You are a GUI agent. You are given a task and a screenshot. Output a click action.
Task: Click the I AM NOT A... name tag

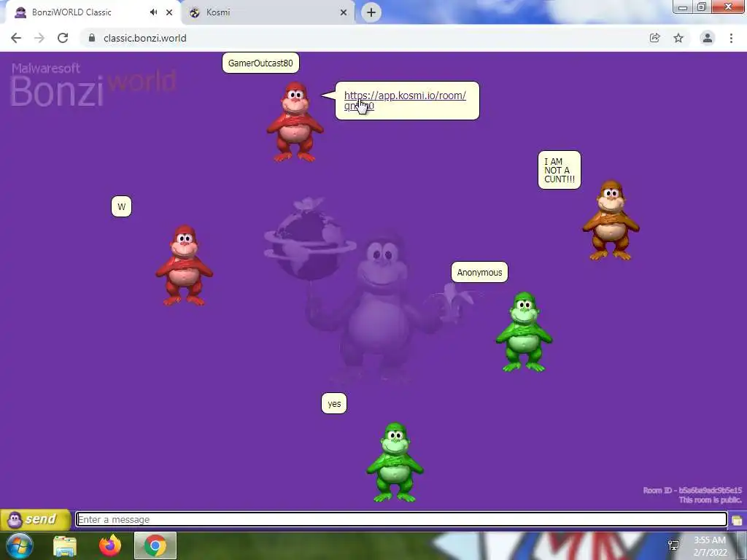tap(560, 170)
